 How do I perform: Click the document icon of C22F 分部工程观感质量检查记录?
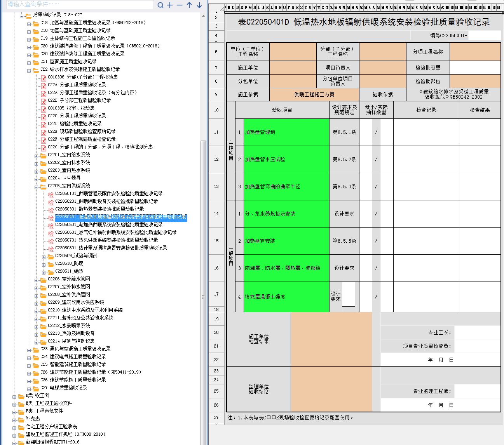coord(44,140)
